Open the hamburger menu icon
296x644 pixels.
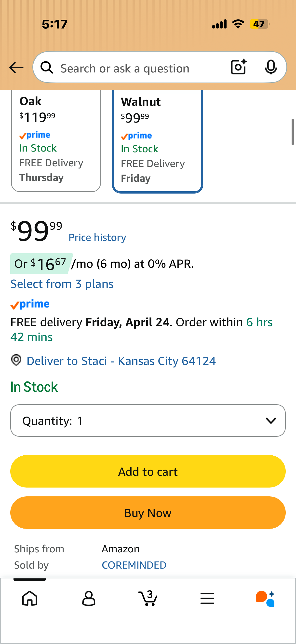point(207,599)
